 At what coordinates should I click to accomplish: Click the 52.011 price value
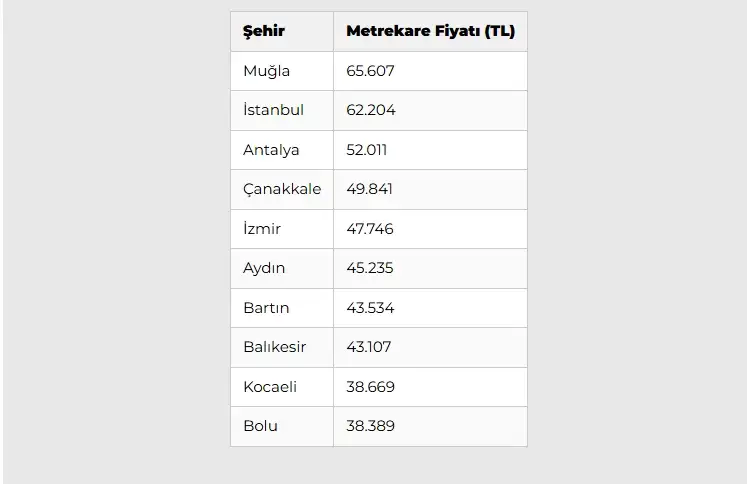367,150
